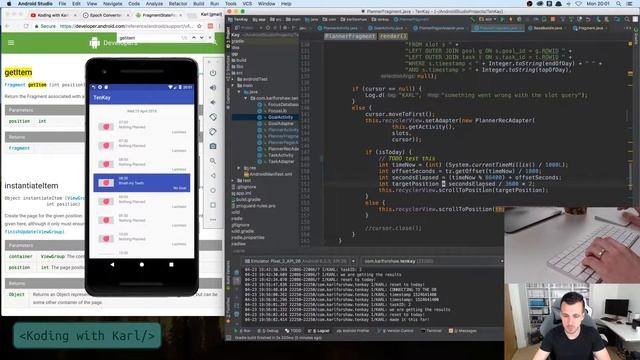Bookmark page with Chrome star icon
The image size is (640, 360).
(199, 26)
